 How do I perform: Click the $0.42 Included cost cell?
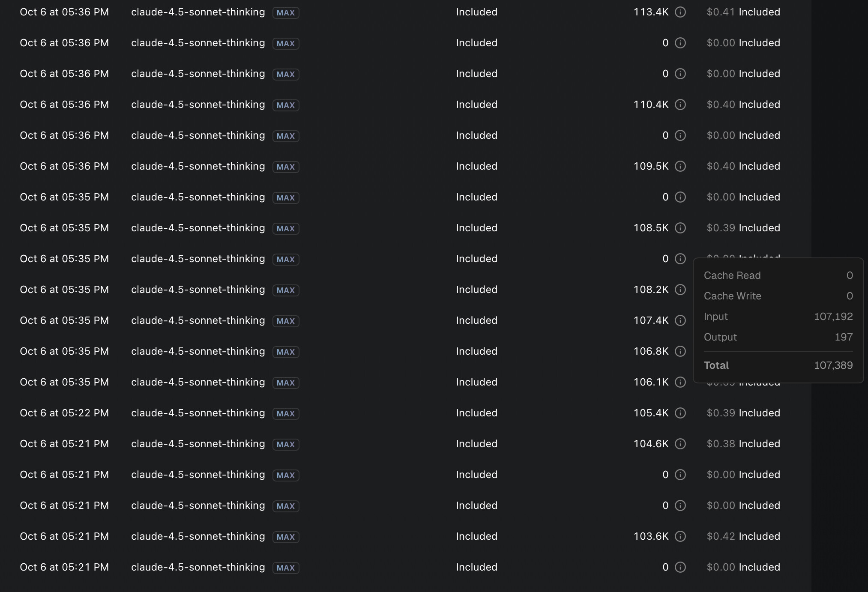pos(743,536)
